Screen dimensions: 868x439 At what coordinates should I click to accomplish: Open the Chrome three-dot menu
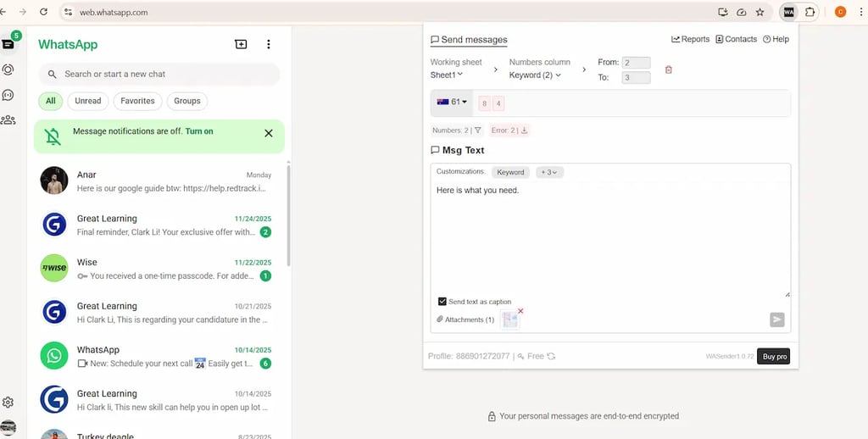pyautogui.click(x=861, y=12)
